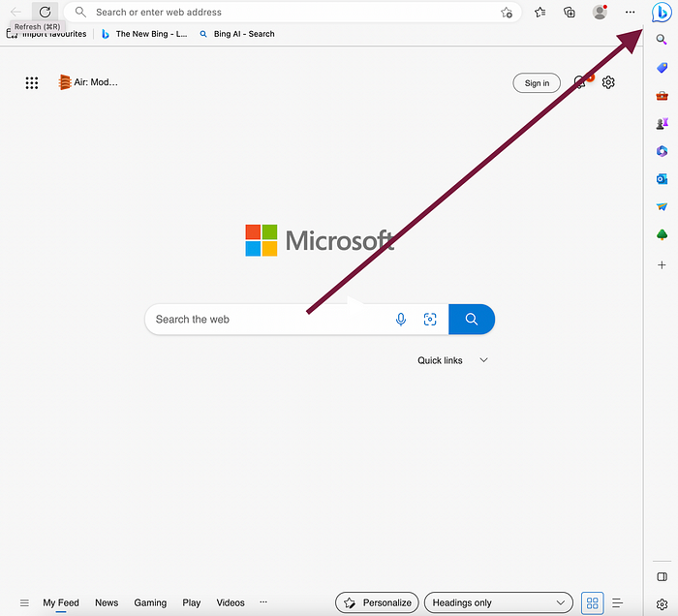Image resolution: width=678 pixels, height=616 pixels.
Task: Open visual search camera icon
Action: [x=430, y=320]
